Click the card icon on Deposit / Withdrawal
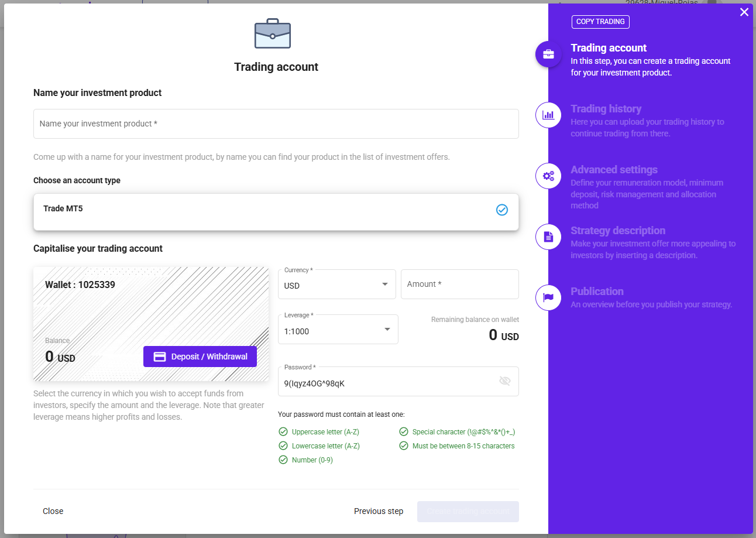 tap(160, 357)
